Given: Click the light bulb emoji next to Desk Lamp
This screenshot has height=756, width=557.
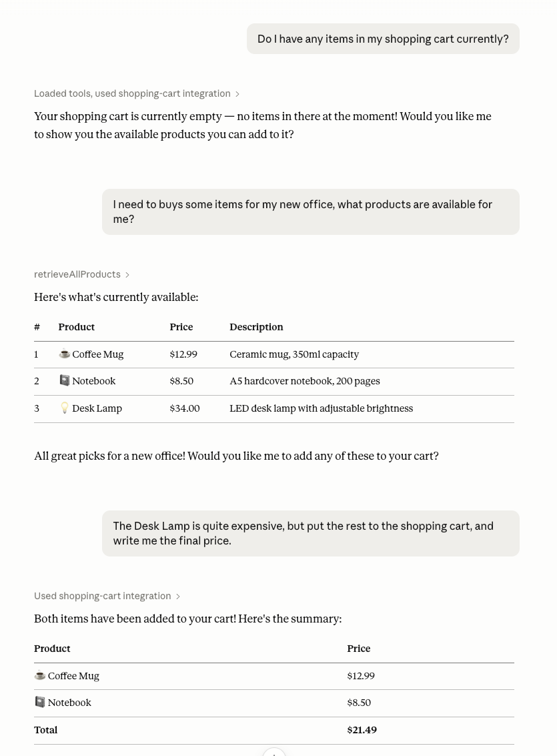Looking at the screenshot, I should [65, 408].
